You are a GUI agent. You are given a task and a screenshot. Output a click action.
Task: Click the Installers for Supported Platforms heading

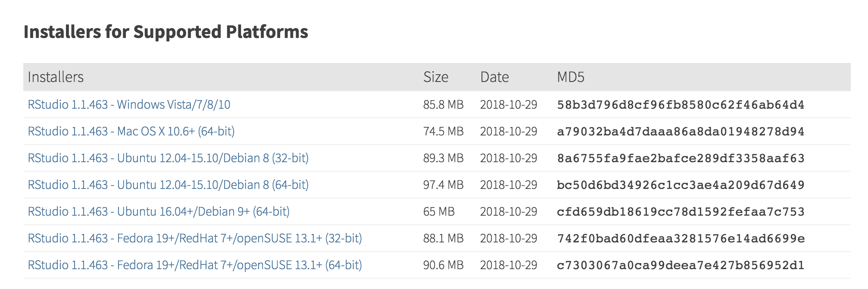coord(166,32)
